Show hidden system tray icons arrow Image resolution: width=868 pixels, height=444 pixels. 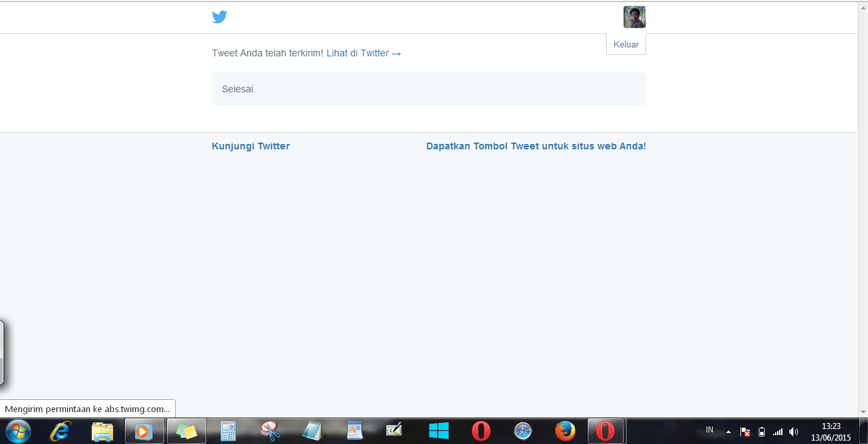pyautogui.click(x=728, y=432)
